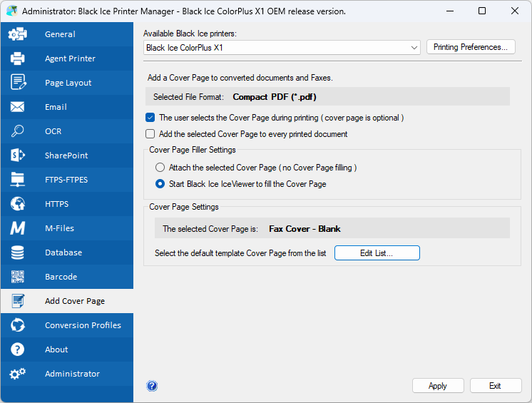Click 'Cover Page Filler Settings' group label
This screenshot has height=403, width=532.
coord(193,150)
